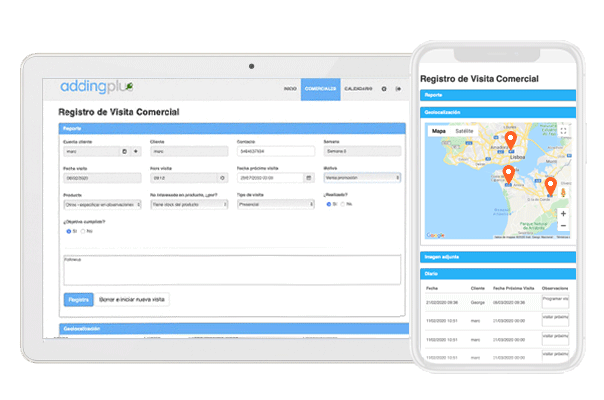Open the No interesado en producto dropdown
This screenshot has height=400, width=604.
(x=189, y=205)
